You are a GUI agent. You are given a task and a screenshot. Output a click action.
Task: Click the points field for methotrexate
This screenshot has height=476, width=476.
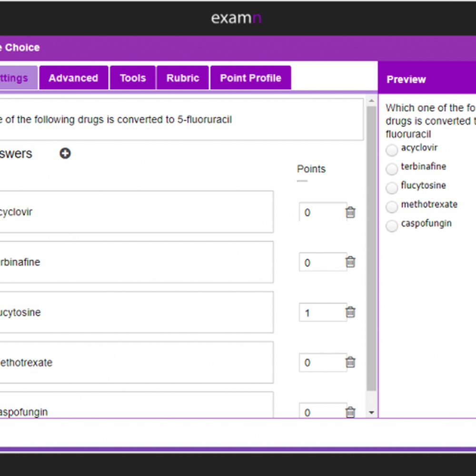pos(323,362)
